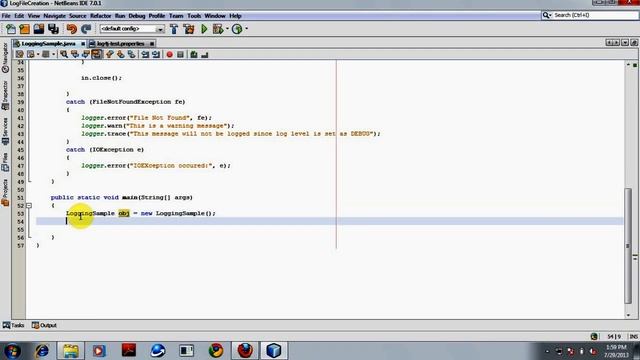Open the Files side panel
The width and height of the screenshot is (640, 360).
[5, 162]
